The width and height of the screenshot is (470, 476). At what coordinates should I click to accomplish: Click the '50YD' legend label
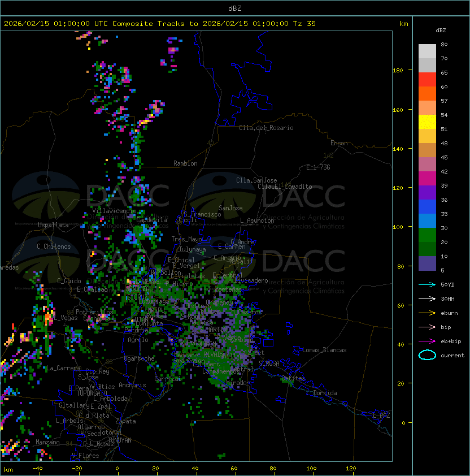coord(447,285)
